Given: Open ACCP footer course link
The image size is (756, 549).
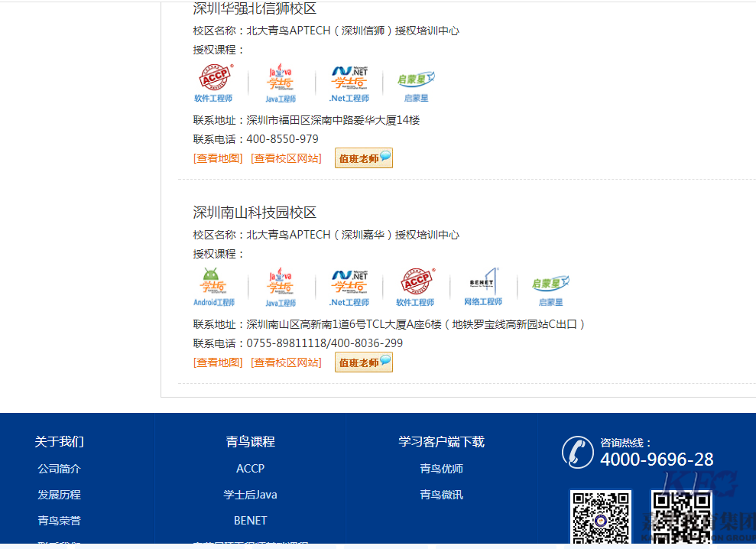Looking at the screenshot, I should coord(250,469).
